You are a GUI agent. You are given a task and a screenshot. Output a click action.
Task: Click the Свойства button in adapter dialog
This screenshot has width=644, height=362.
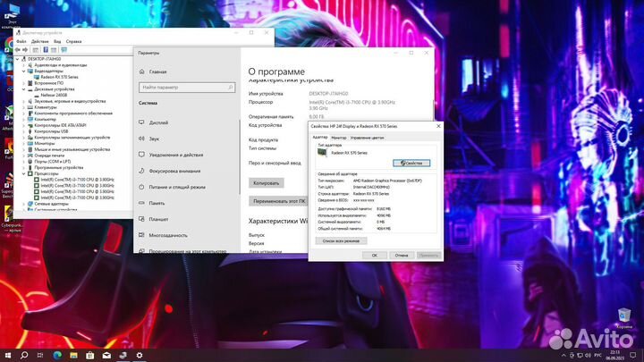[411, 164]
